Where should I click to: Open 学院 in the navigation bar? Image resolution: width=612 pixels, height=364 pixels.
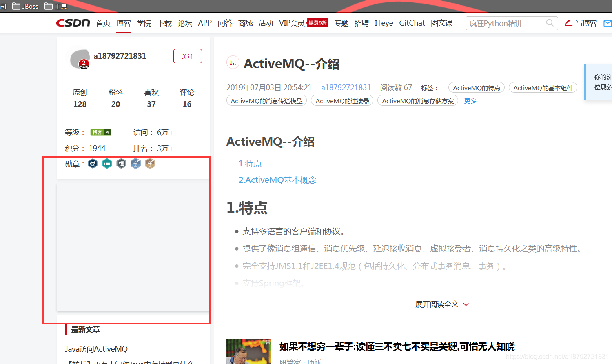pyautogui.click(x=144, y=23)
